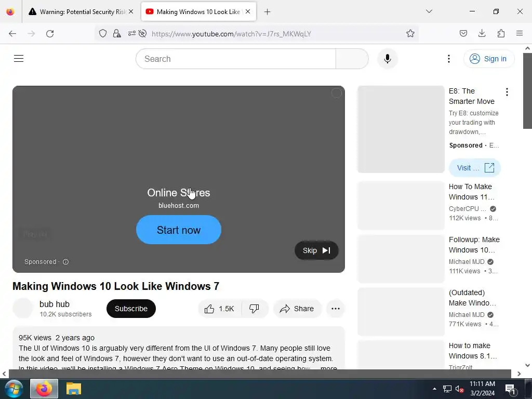Subscribe to bub hub channel
The width and height of the screenshot is (532, 399).
[131, 309]
